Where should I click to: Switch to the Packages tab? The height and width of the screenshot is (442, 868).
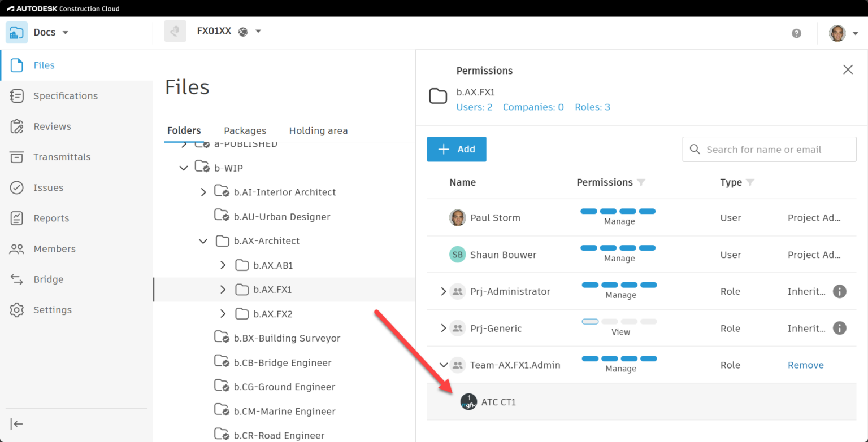(245, 130)
